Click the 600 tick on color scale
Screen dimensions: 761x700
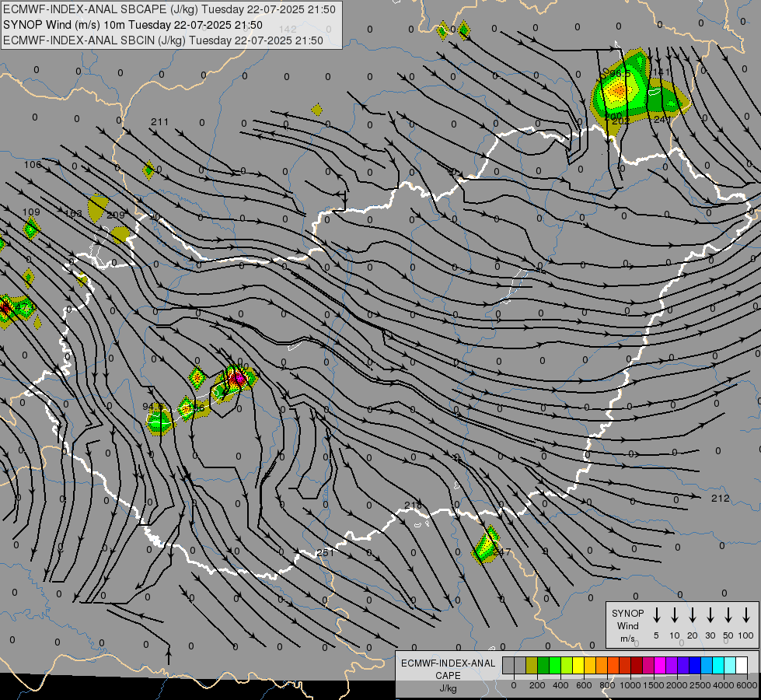click(584, 685)
